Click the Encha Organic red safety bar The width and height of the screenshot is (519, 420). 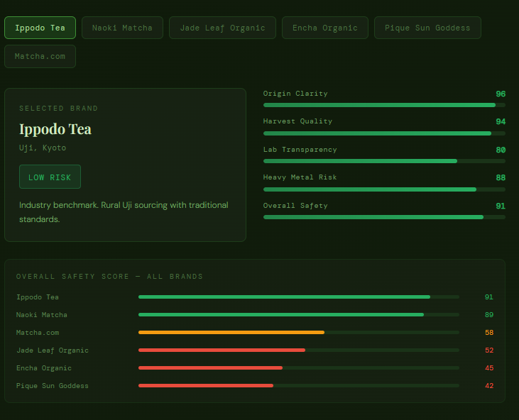(x=211, y=367)
